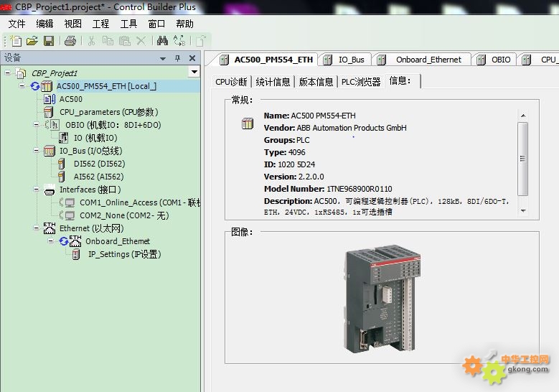
Task: Select the DI562 module node
Action: [x=100, y=164]
